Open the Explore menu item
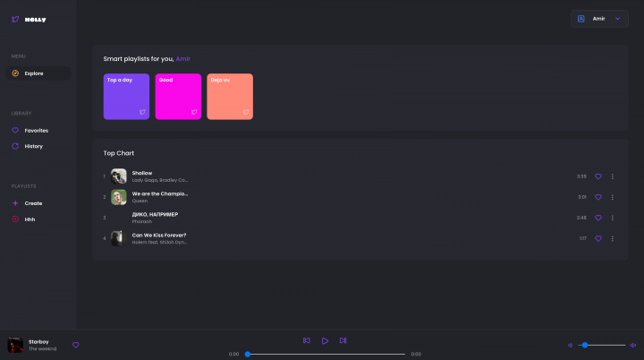 (38, 73)
